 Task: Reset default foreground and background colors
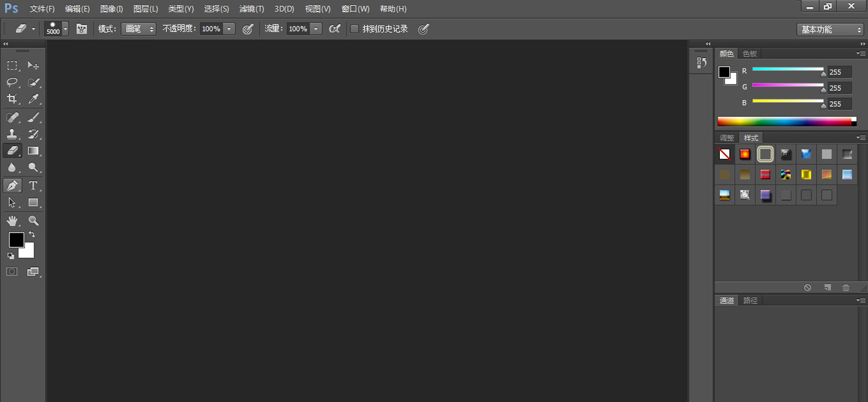(10, 256)
